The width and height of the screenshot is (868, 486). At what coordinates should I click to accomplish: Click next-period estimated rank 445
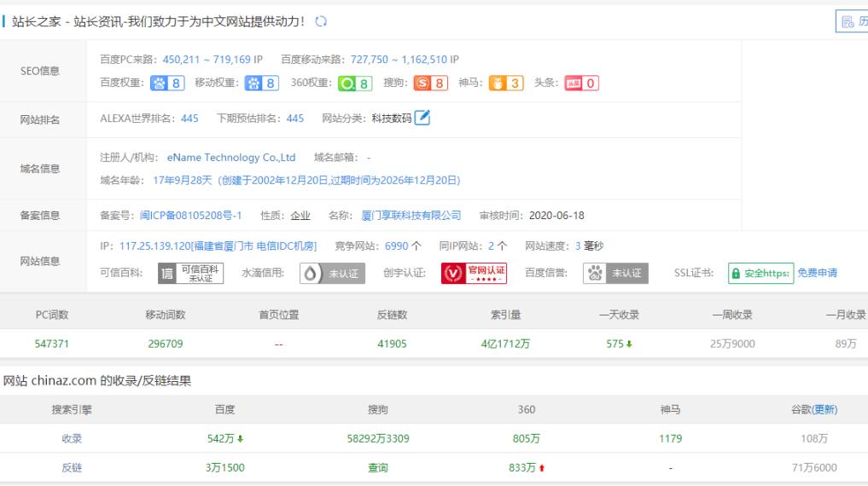[x=295, y=119]
